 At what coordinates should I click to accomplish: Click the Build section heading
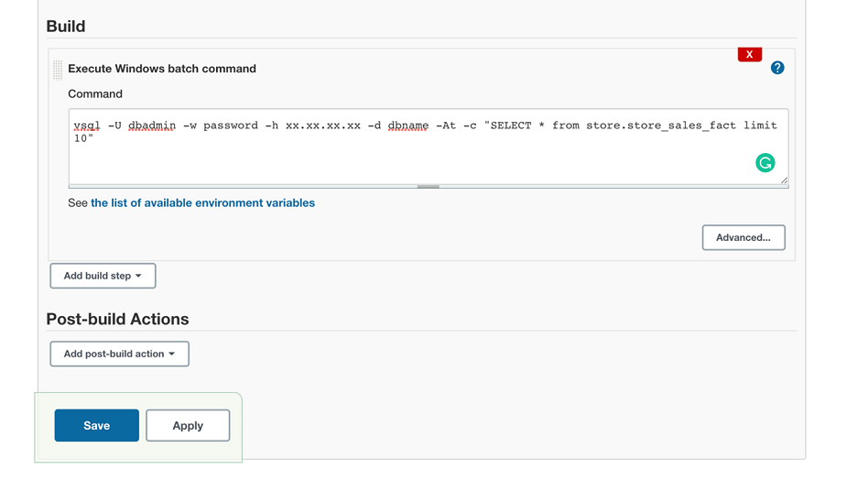66,26
